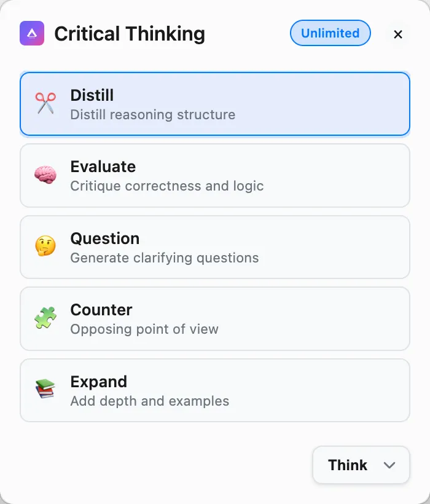Dismiss the panel with the X button

[x=398, y=34]
